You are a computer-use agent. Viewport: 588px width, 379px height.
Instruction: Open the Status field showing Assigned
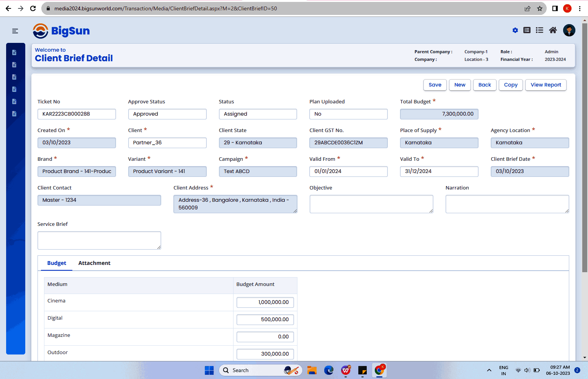(258, 114)
